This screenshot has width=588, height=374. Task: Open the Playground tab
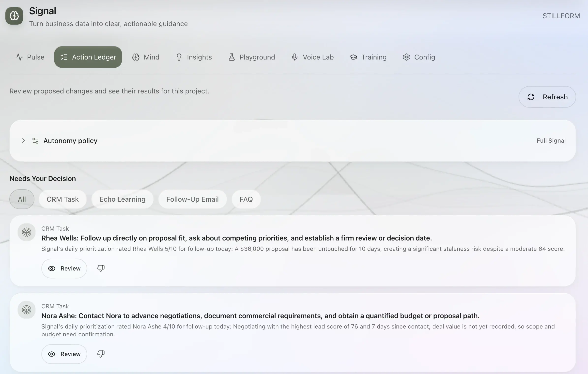pyautogui.click(x=252, y=57)
